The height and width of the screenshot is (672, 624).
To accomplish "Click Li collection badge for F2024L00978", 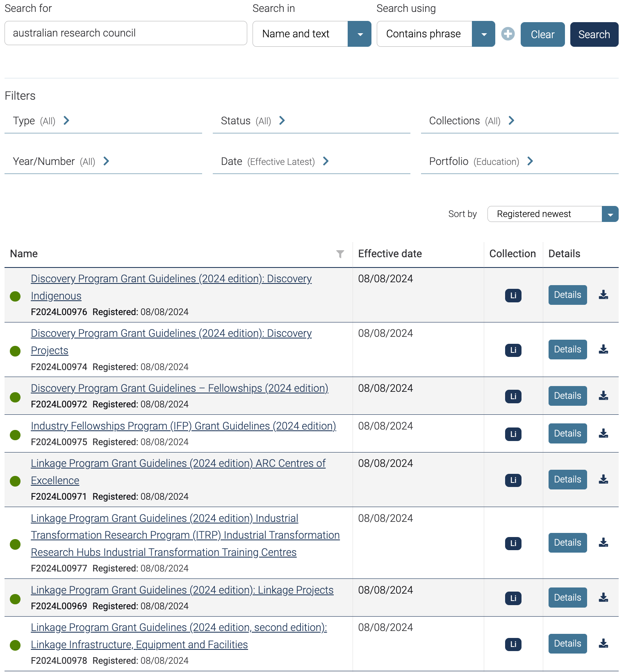I will pyautogui.click(x=513, y=644).
